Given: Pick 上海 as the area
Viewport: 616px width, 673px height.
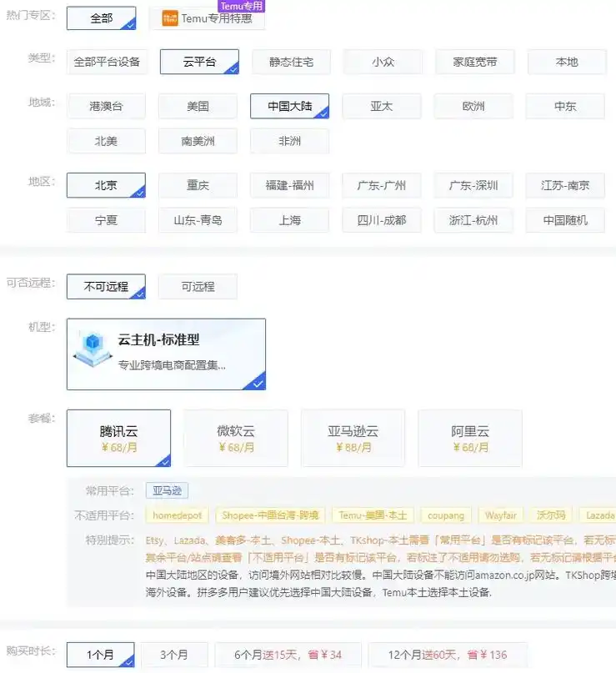Looking at the screenshot, I should pos(289,220).
